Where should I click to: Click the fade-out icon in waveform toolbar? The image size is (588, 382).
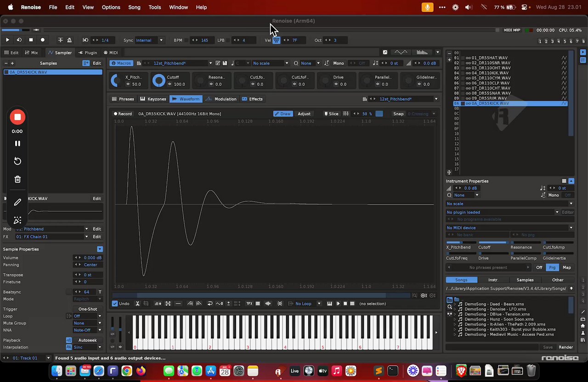coord(199,303)
